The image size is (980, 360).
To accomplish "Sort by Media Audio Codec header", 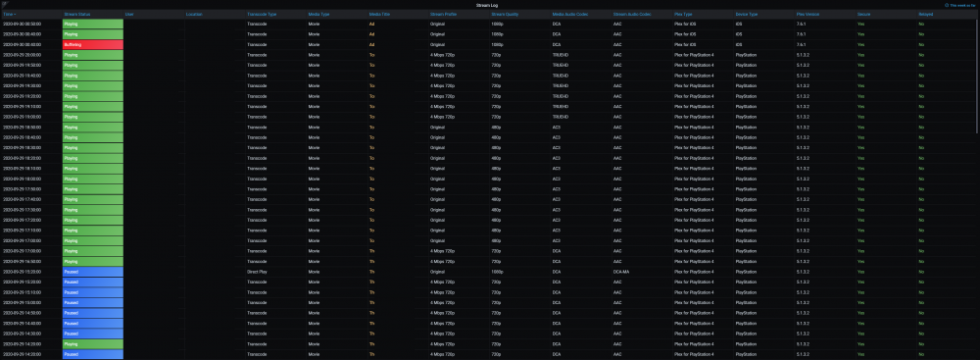I will pyautogui.click(x=570, y=14).
